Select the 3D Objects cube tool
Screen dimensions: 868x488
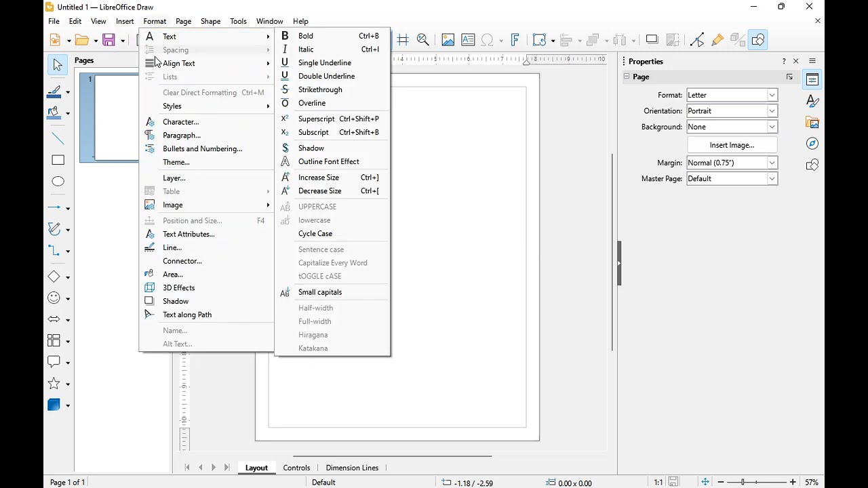(54, 405)
